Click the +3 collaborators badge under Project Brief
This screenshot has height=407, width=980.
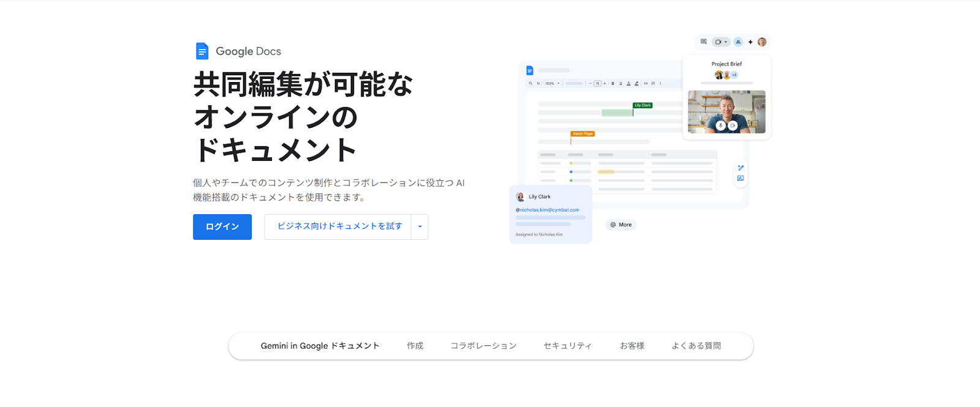click(x=734, y=75)
